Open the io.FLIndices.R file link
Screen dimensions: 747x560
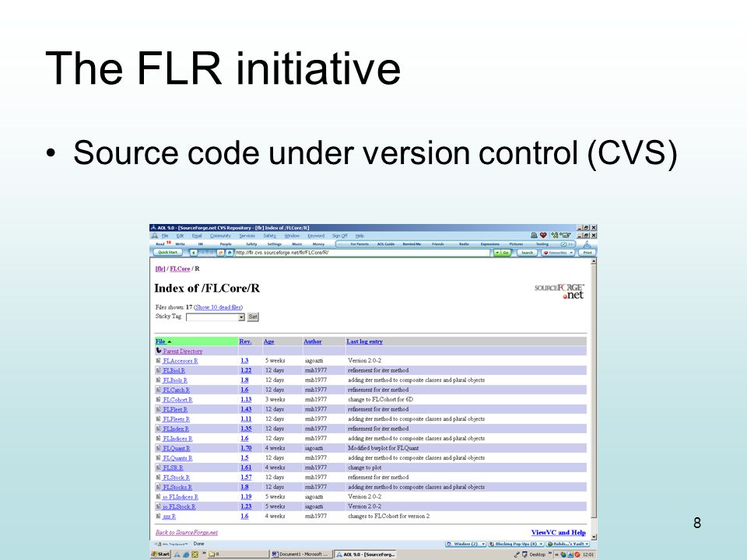coord(180,497)
